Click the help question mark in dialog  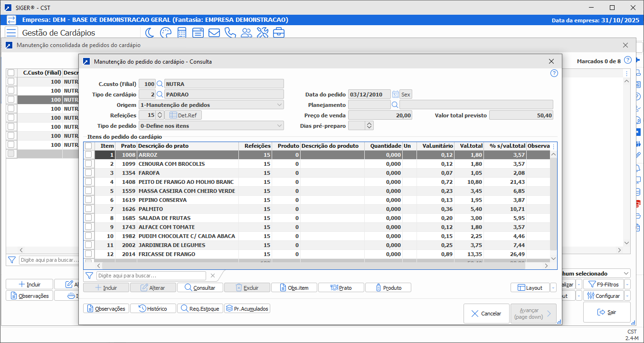click(554, 73)
